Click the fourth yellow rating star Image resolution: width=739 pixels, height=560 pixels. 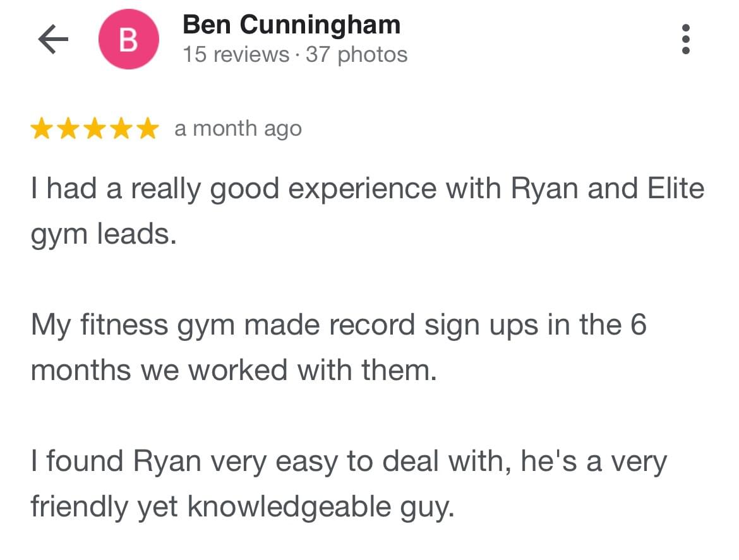click(122, 129)
